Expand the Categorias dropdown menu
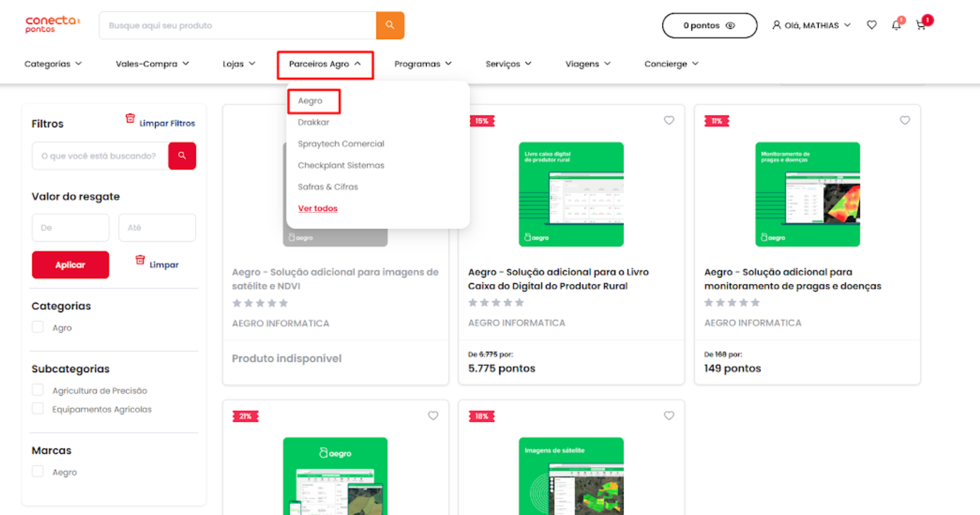This screenshot has height=515, width=980. point(53,64)
